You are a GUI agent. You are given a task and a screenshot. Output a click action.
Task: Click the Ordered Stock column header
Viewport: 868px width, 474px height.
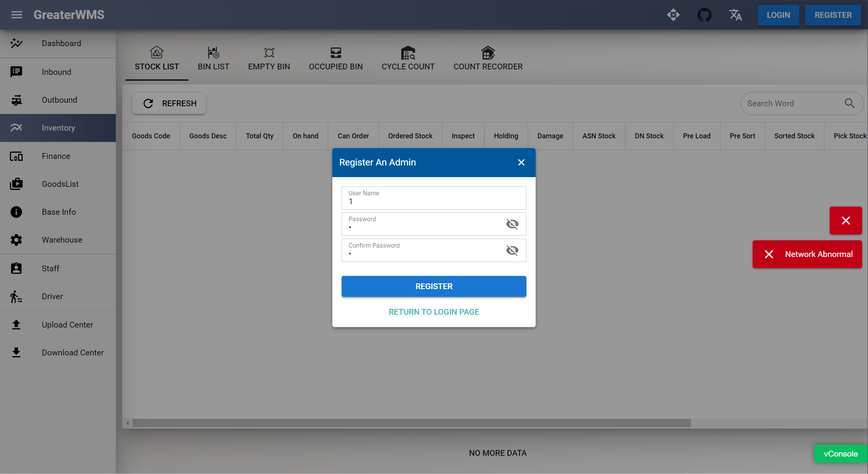pos(410,136)
